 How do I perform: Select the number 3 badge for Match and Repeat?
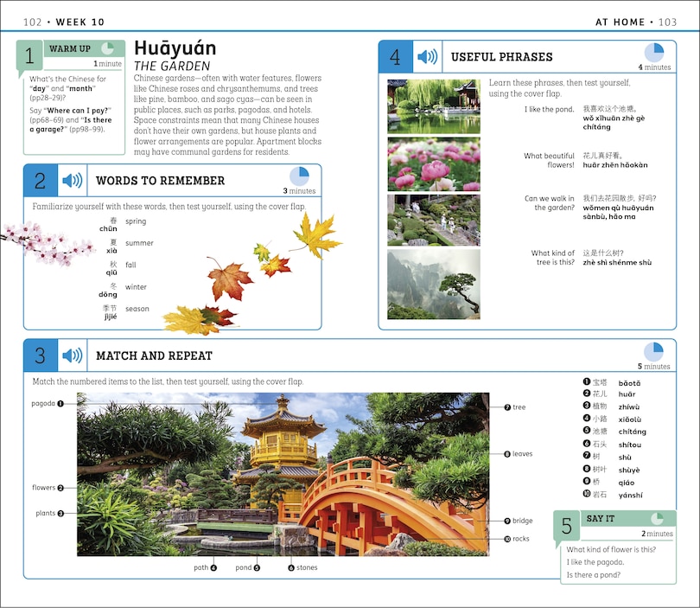pos(42,355)
